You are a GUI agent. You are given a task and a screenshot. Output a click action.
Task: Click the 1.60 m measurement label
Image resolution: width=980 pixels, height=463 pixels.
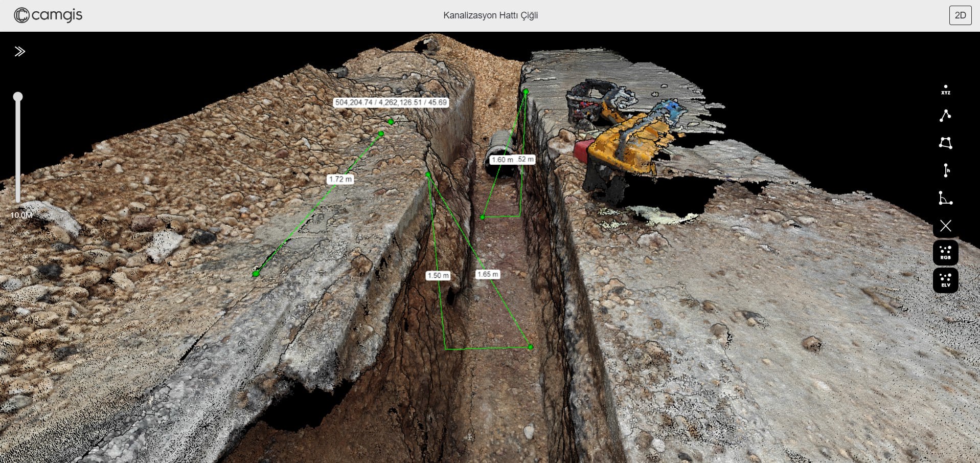503,160
